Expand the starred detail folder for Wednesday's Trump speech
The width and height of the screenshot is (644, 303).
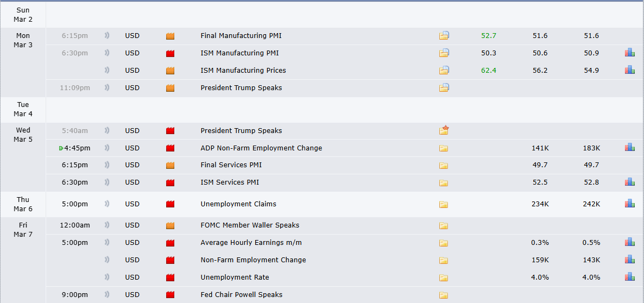[x=444, y=130]
